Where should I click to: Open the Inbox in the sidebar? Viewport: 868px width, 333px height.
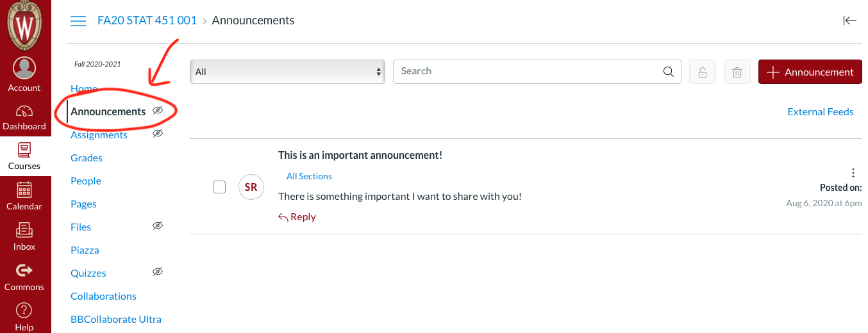24,236
